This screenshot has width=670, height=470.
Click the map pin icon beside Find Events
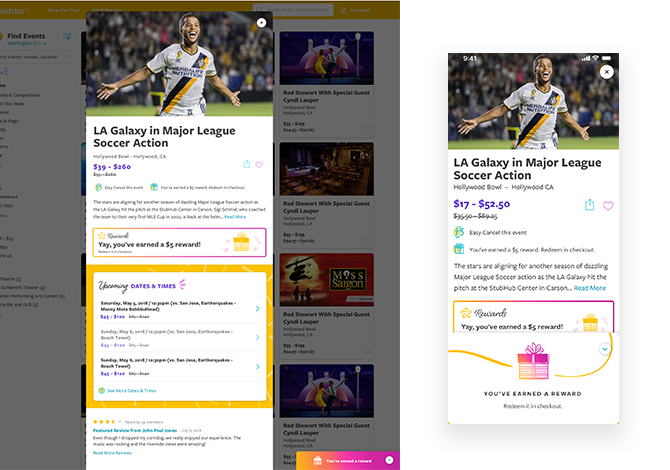pos(67,36)
